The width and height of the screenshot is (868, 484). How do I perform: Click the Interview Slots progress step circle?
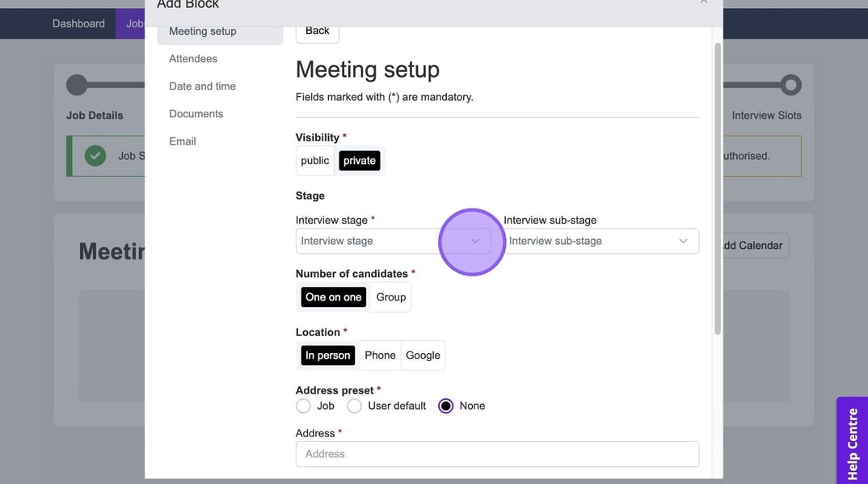click(x=790, y=85)
